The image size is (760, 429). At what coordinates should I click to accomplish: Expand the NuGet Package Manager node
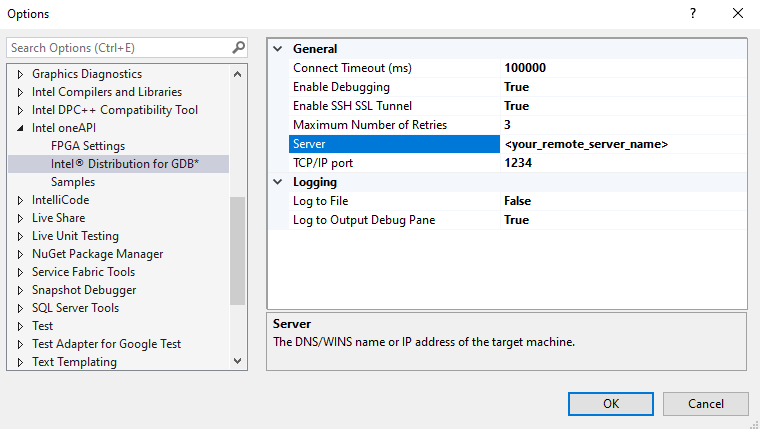20,254
